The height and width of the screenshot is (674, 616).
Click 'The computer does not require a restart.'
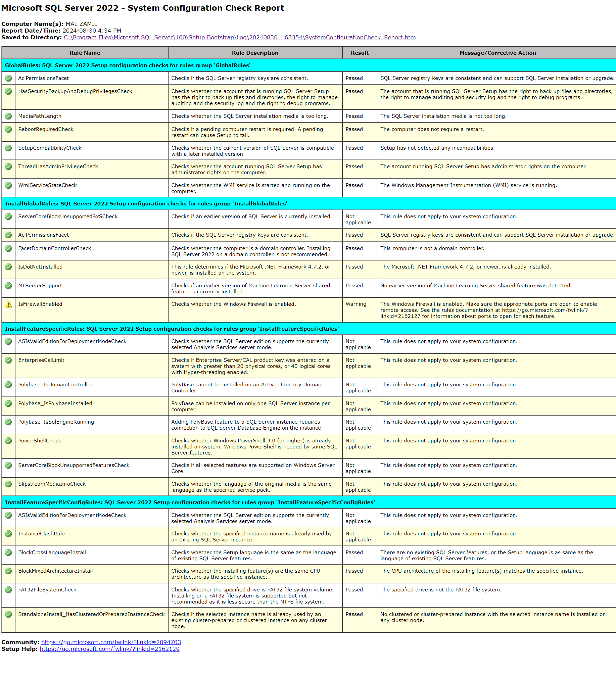click(432, 129)
